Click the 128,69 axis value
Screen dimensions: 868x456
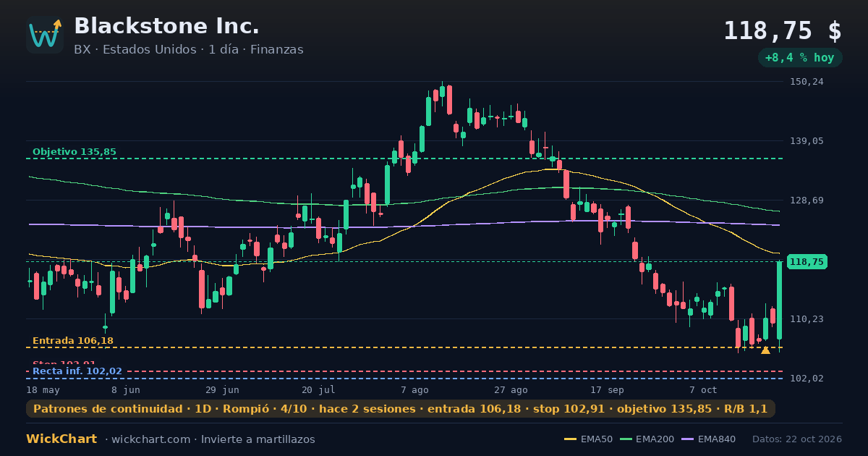click(807, 200)
